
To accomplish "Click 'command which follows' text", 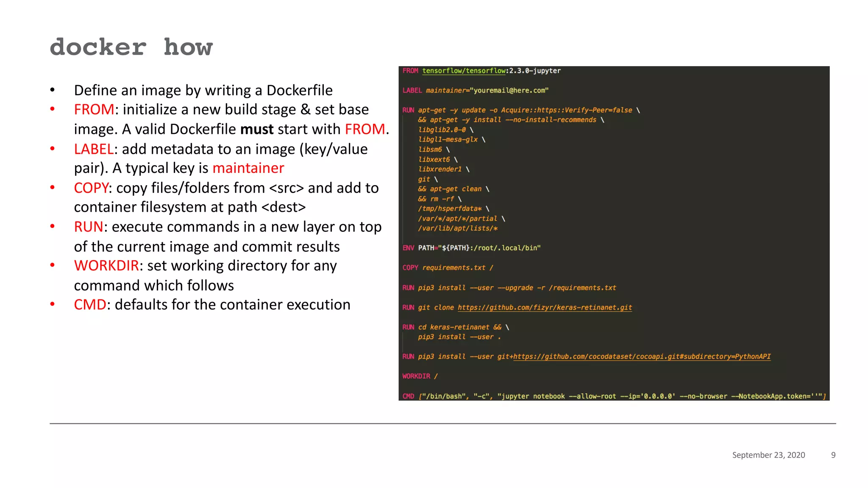I will pyautogui.click(x=154, y=286).
